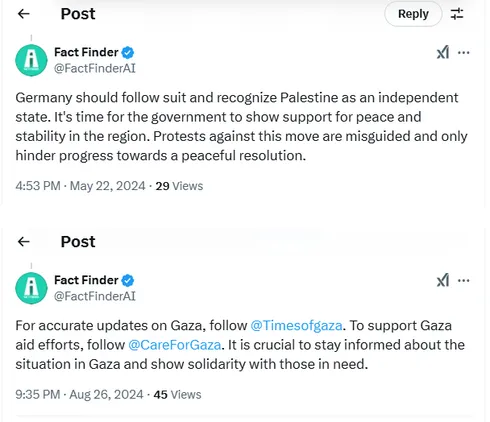Open reply filter settings icon beside Reply
The height and width of the screenshot is (422, 490).
[x=457, y=14]
